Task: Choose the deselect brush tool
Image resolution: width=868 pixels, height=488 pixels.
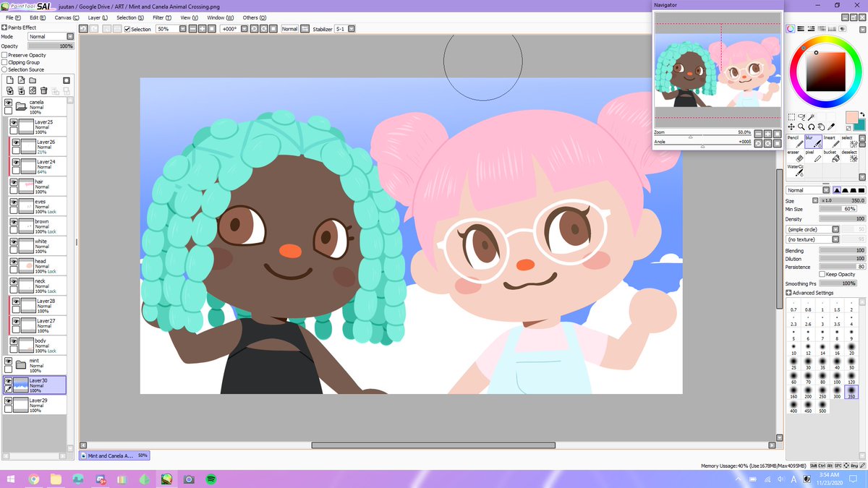Action: (850, 156)
